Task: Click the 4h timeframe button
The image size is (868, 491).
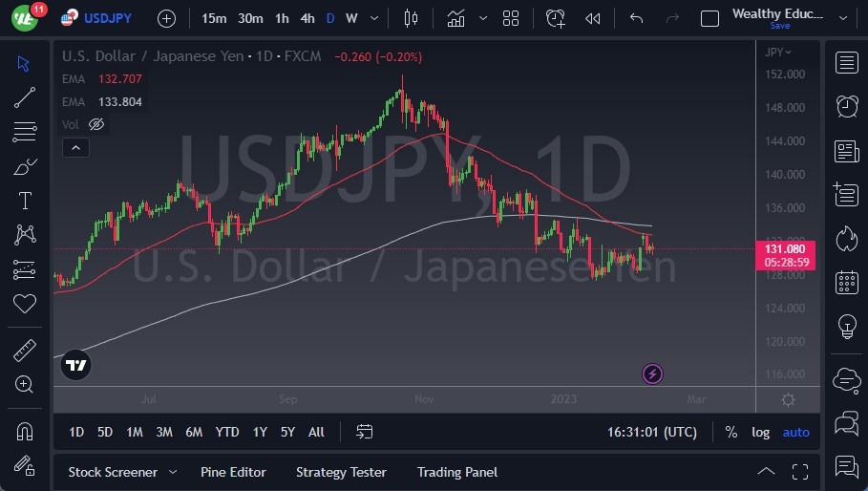Action: pyautogui.click(x=307, y=18)
